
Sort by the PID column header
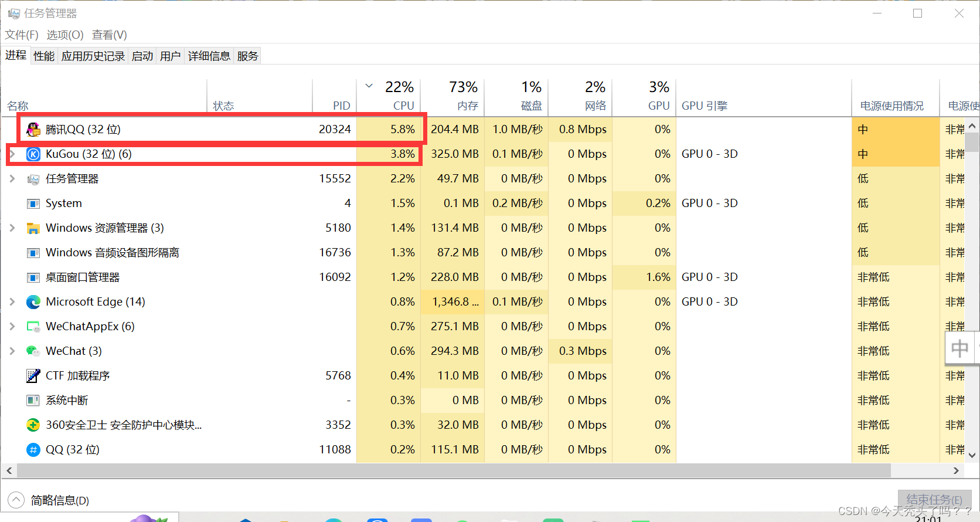click(x=335, y=97)
